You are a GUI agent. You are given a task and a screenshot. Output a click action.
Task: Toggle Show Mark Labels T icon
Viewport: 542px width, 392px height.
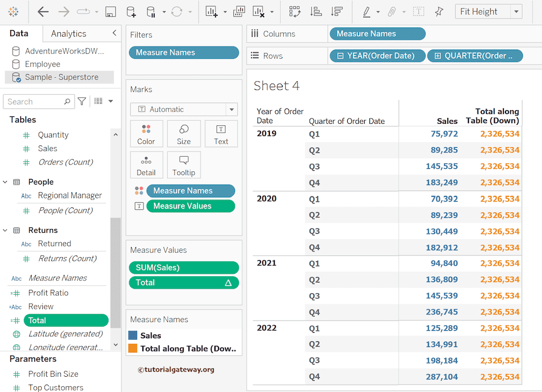[418, 12]
